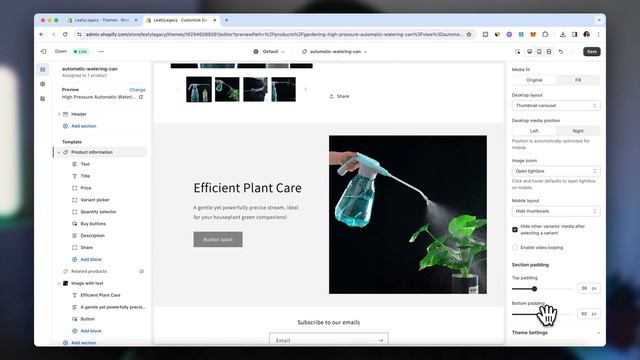Expand the Header section group
Viewport: 640px width, 360px height.
pos(59,114)
